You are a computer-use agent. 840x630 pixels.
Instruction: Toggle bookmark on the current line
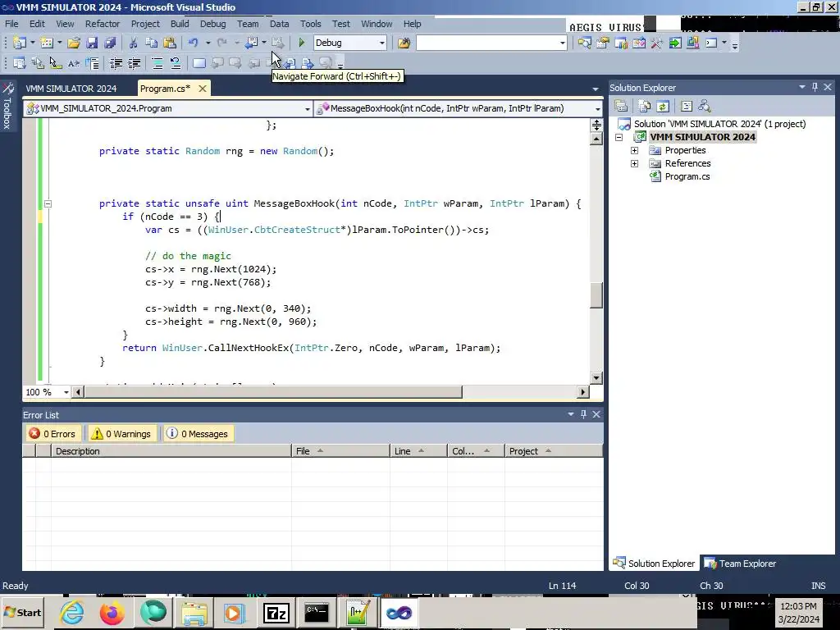[199, 63]
